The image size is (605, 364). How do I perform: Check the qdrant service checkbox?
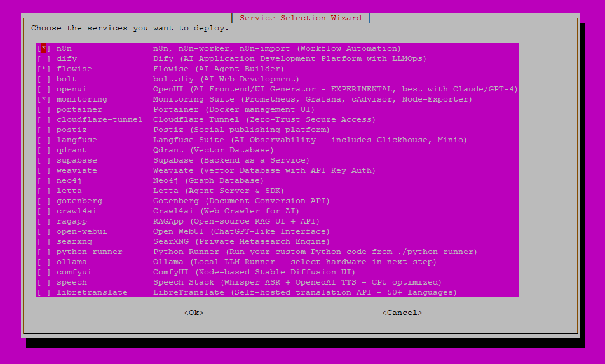[44, 150]
